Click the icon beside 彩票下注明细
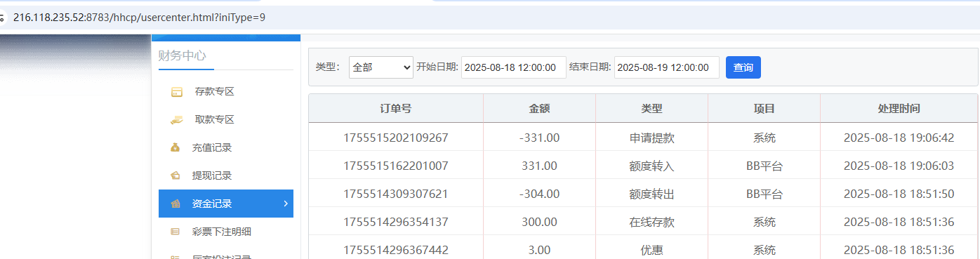980x259 pixels. [176, 232]
